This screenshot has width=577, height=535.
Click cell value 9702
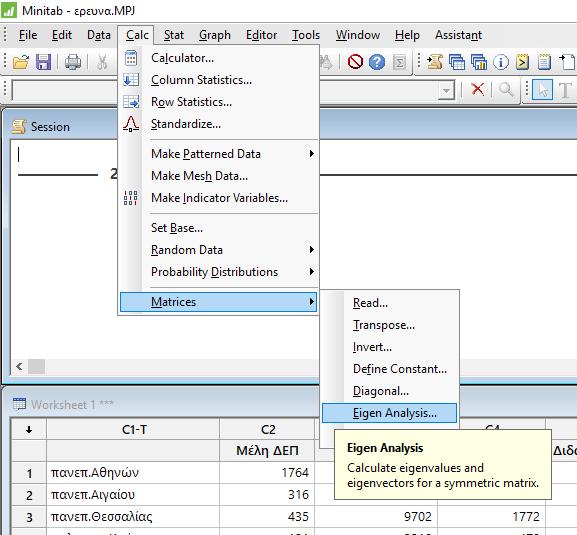pos(376,517)
